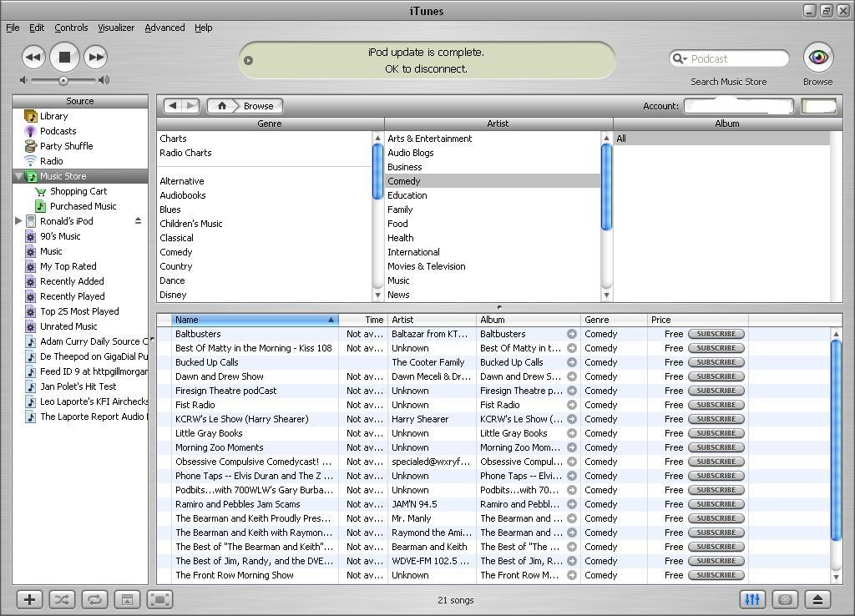Image resolution: width=855 pixels, height=616 pixels.
Task: Stop playback with the stop button
Action: pos(64,57)
